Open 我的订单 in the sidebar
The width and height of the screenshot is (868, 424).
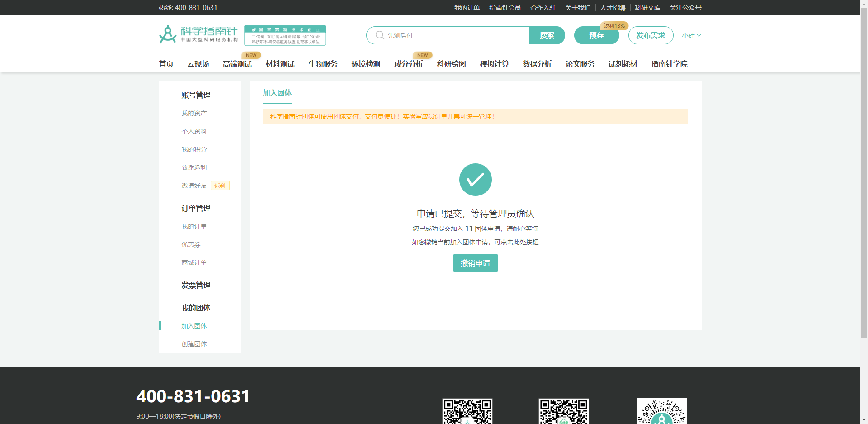[x=193, y=226]
